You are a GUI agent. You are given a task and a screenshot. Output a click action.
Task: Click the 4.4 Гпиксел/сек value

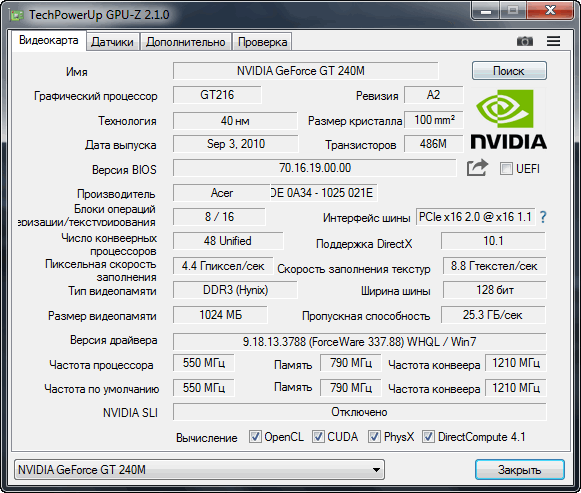(223, 266)
